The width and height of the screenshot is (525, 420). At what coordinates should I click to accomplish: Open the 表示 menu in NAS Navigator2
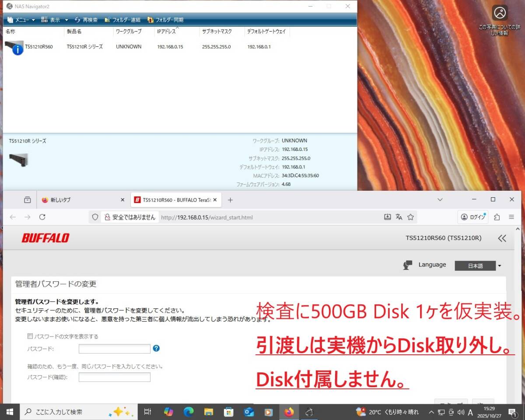55,20
